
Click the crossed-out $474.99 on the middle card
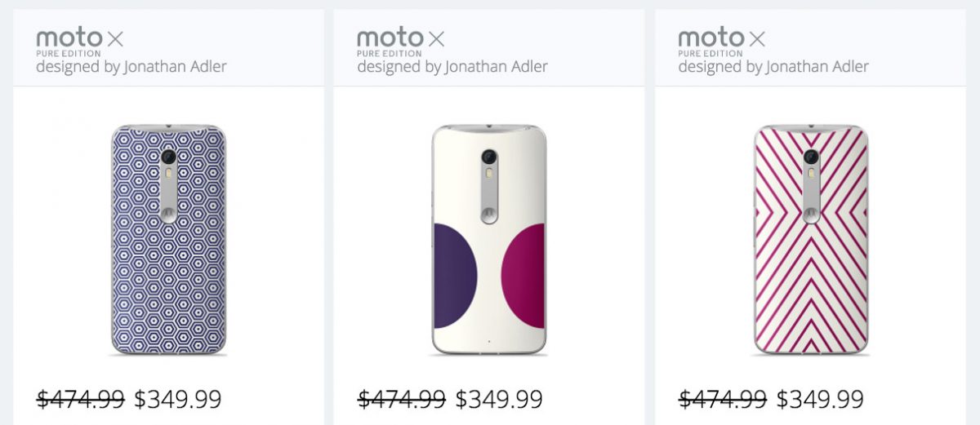pyautogui.click(x=402, y=399)
